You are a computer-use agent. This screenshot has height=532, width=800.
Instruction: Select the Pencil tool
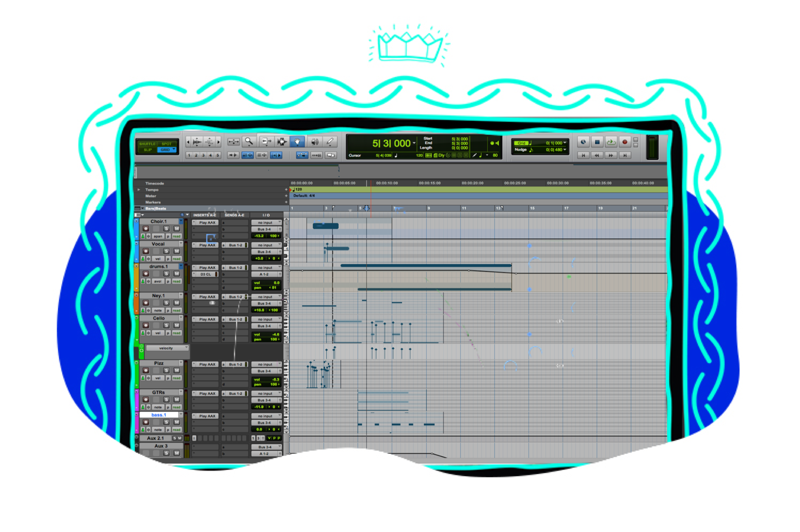[x=330, y=142]
